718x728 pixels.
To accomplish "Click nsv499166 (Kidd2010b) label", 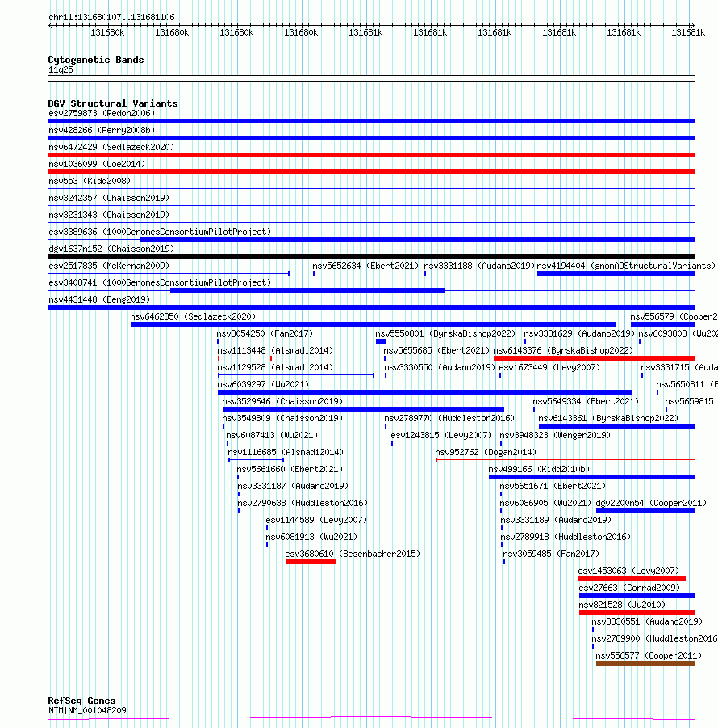I will [539, 470].
